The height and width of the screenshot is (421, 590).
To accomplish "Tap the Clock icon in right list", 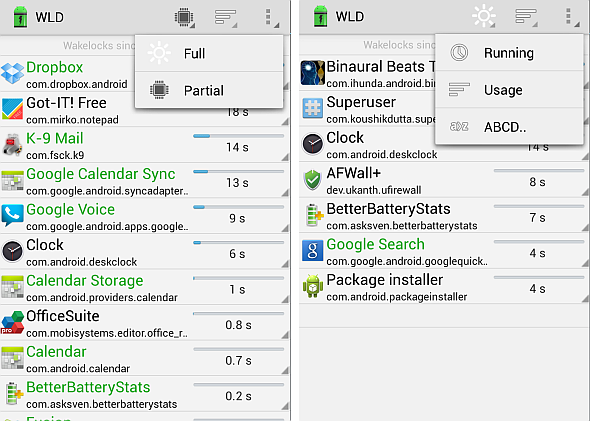I will click(x=313, y=144).
